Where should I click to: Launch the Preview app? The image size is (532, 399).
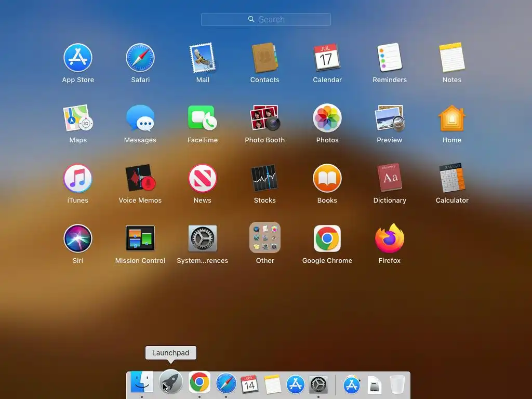(390, 118)
